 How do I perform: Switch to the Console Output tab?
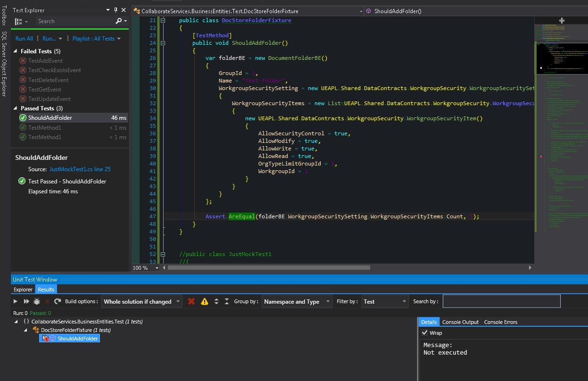(460, 322)
